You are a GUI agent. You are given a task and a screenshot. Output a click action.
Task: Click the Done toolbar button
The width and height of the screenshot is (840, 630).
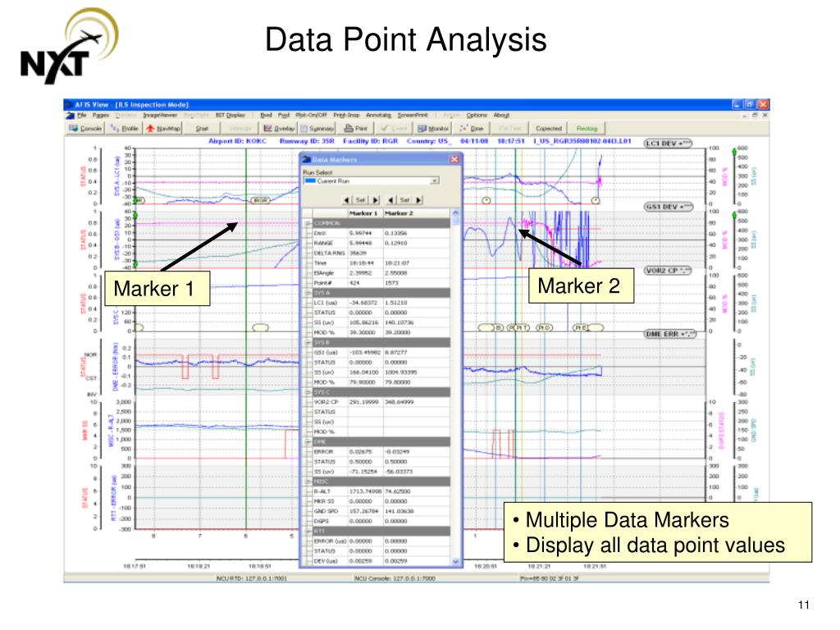coord(472,129)
